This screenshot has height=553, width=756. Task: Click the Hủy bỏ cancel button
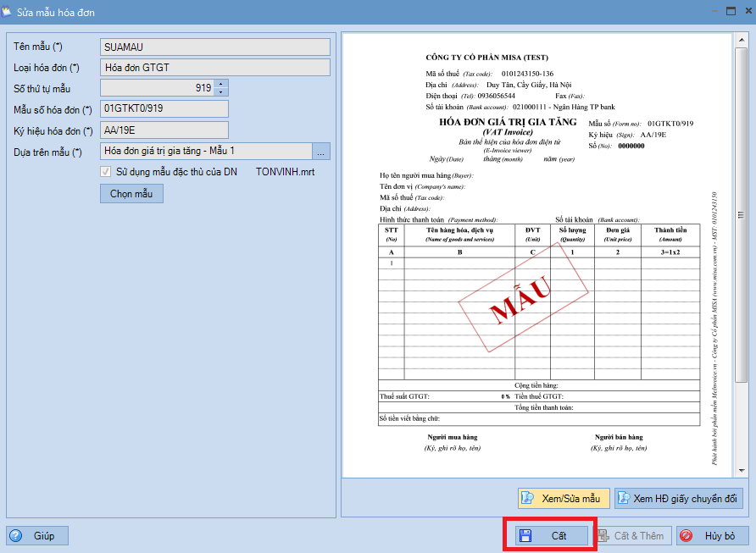713,536
